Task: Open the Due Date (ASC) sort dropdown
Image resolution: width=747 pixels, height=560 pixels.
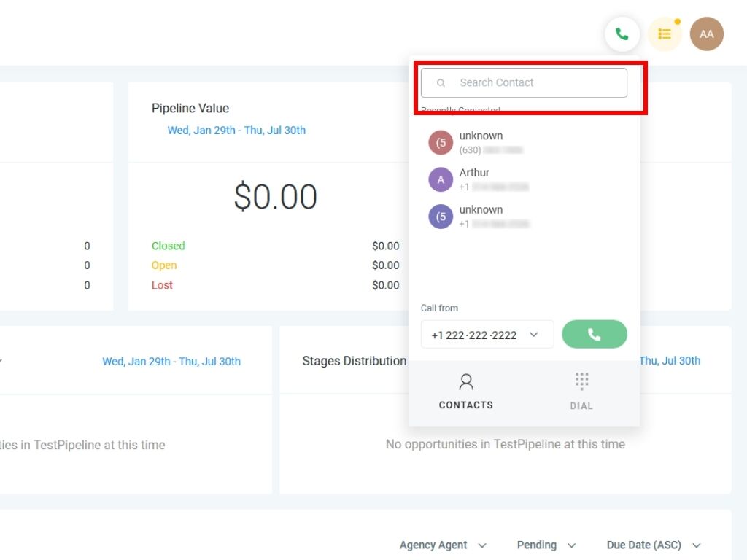Action: [x=654, y=545]
